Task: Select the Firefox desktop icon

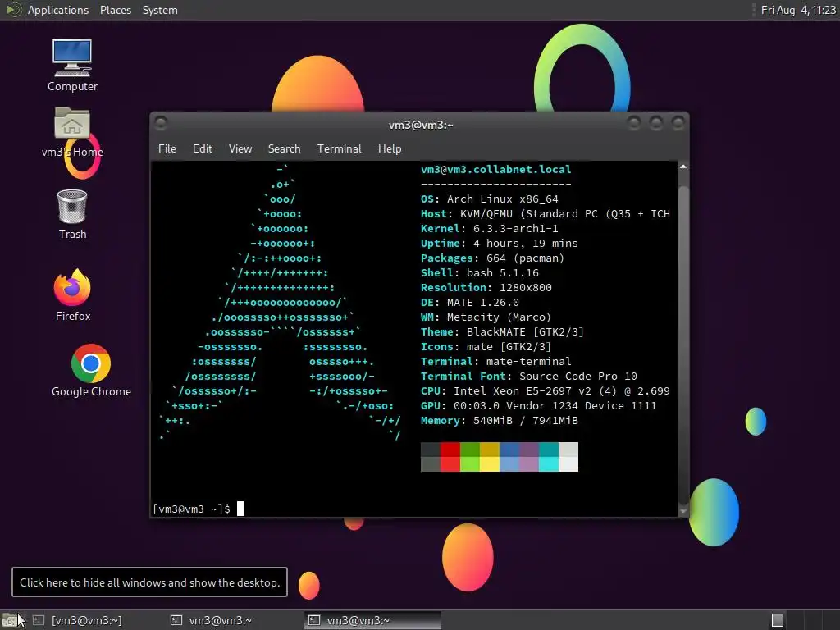Action: [x=72, y=294]
